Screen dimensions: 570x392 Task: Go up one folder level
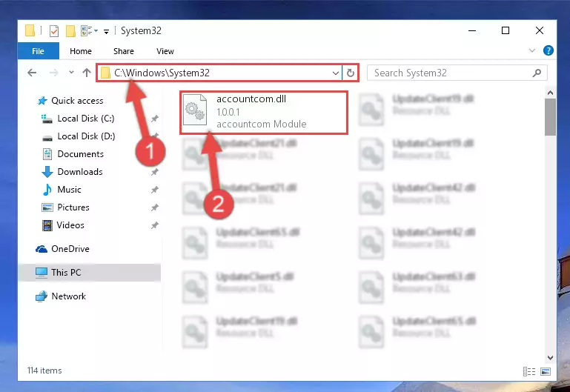click(87, 73)
